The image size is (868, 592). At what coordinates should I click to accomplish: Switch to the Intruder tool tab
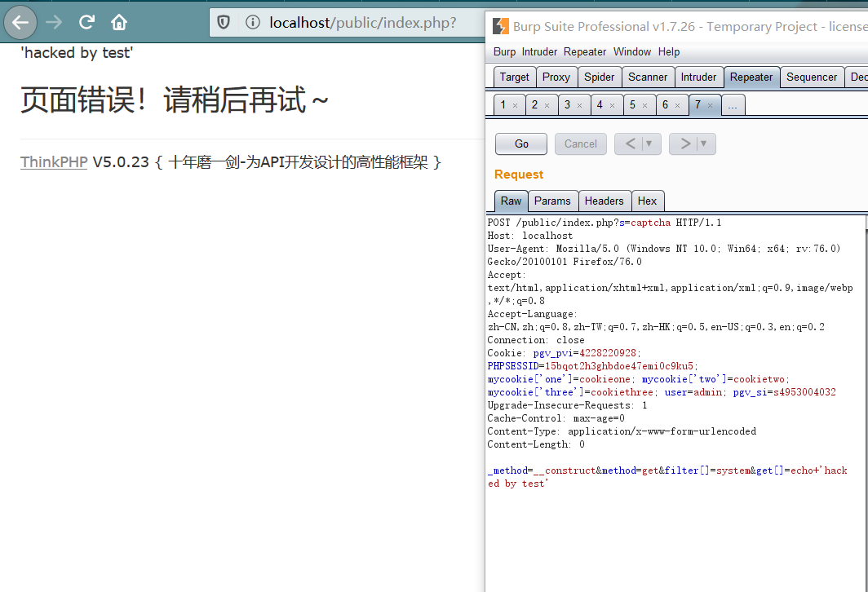coord(698,77)
